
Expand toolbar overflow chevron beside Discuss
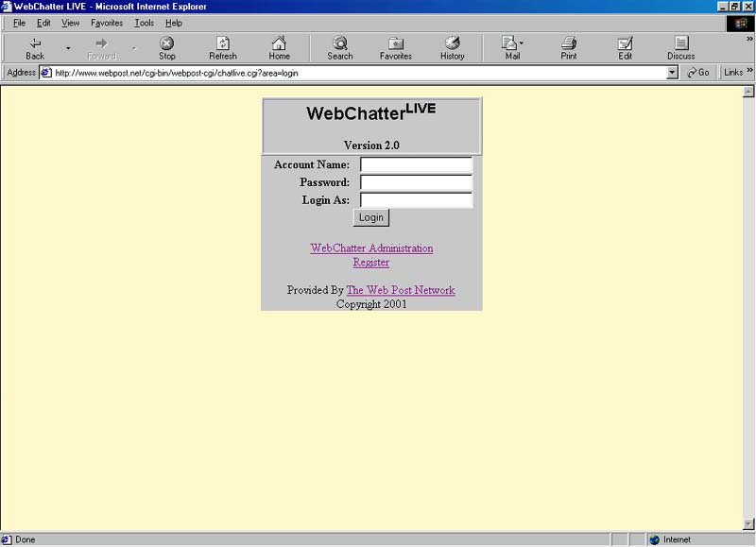(749, 39)
